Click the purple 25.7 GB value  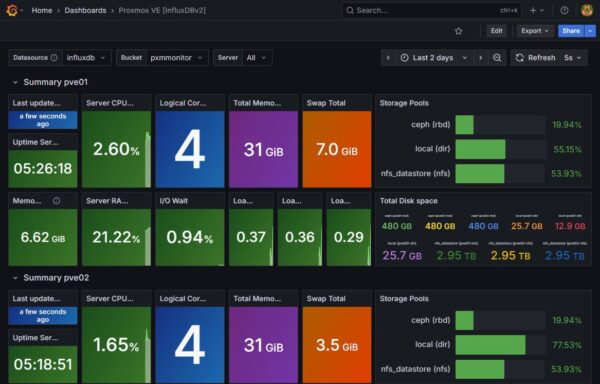pos(402,255)
